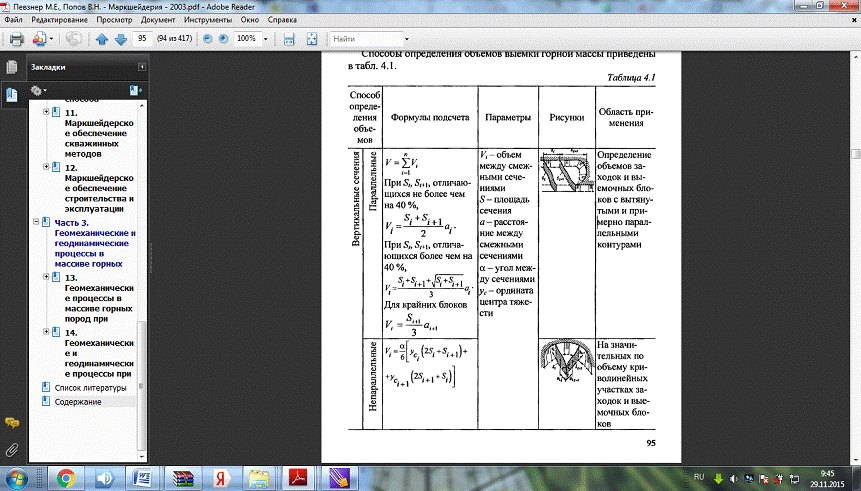This screenshot has height=491, width=861.
Task: Click the zoom out minus button
Action: [x=207, y=39]
